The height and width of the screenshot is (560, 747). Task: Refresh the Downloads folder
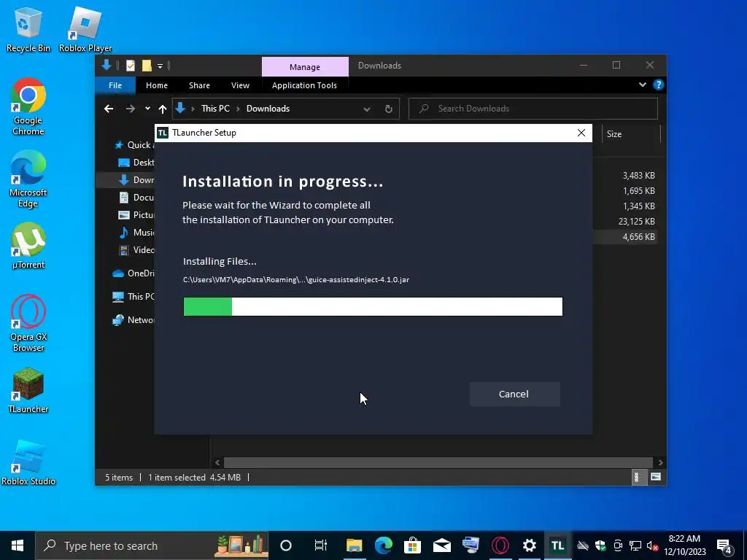click(389, 109)
